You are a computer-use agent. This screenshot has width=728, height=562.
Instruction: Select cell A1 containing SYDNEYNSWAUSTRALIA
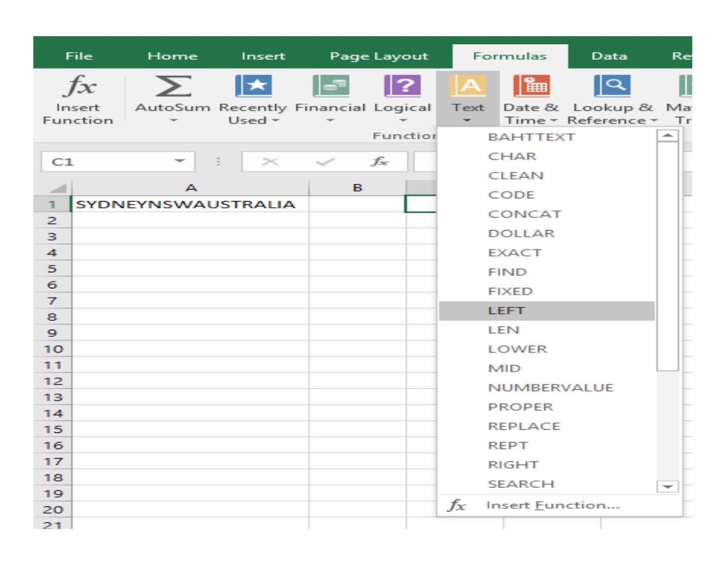point(187,205)
